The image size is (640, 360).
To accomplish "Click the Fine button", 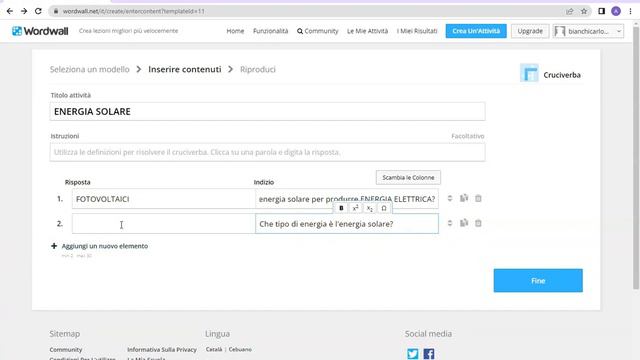I will [x=538, y=280].
